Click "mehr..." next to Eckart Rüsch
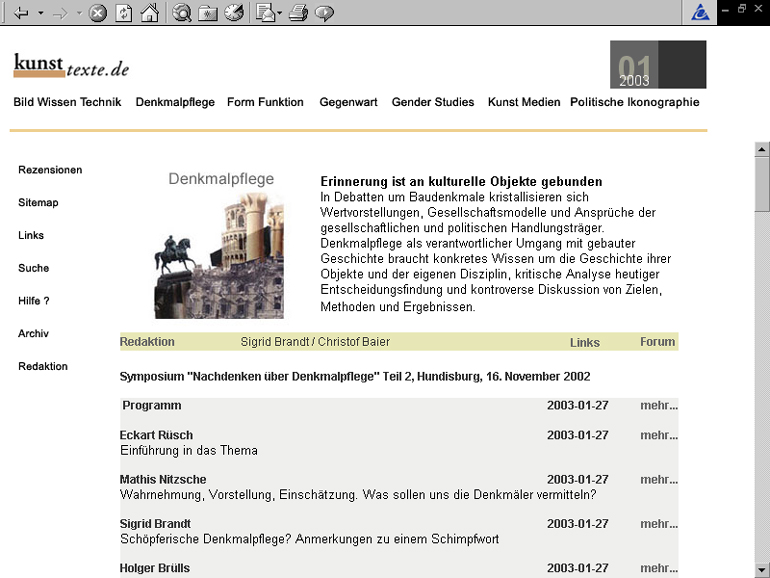Image resolution: width=770 pixels, height=578 pixels. 659,435
